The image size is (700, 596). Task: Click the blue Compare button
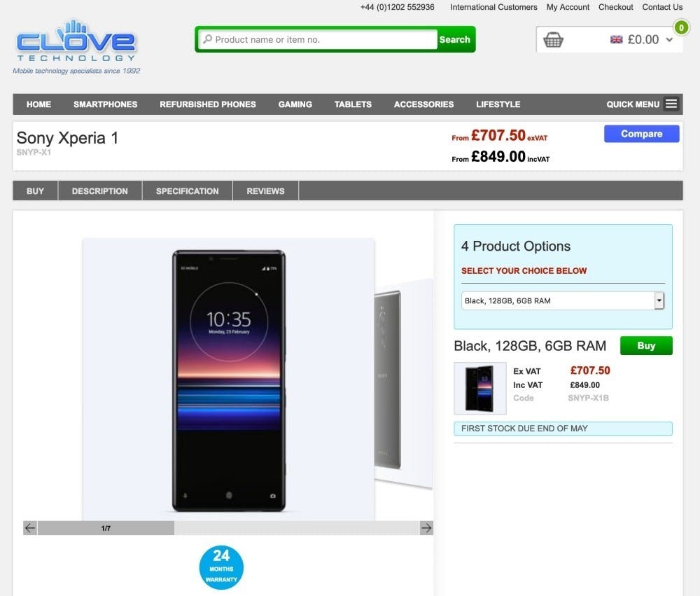coord(641,134)
